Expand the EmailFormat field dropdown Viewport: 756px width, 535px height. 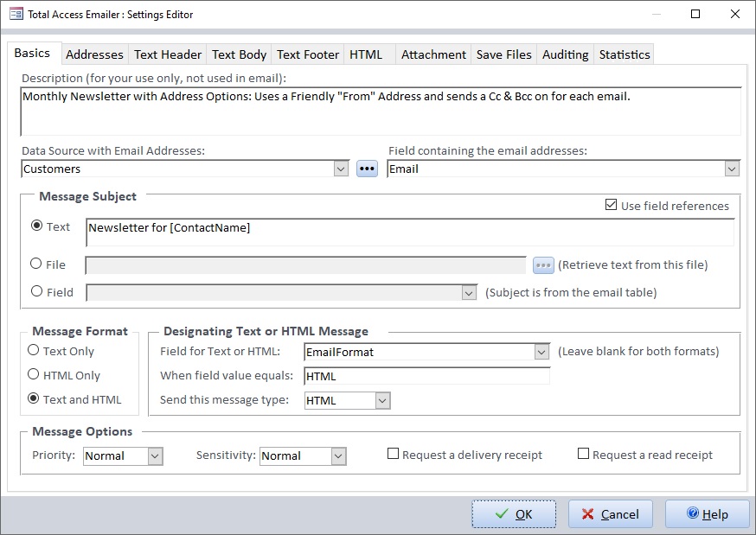(x=542, y=352)
